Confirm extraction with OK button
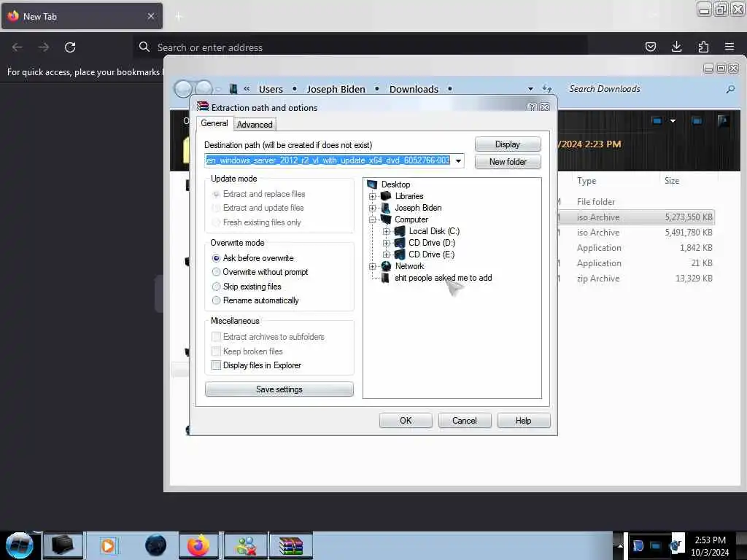This screenshot has height=560, width=747. pyautogui.click(x=406, y=421)
